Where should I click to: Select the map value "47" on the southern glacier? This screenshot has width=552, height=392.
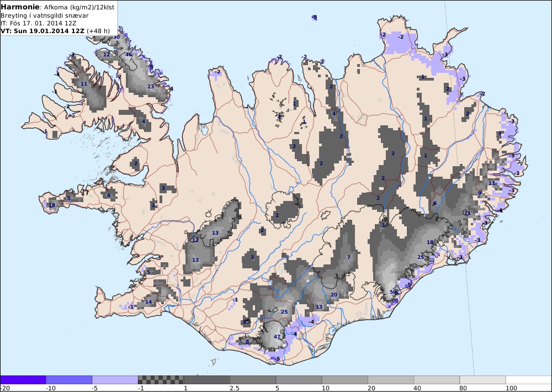(x=277, y=337)
